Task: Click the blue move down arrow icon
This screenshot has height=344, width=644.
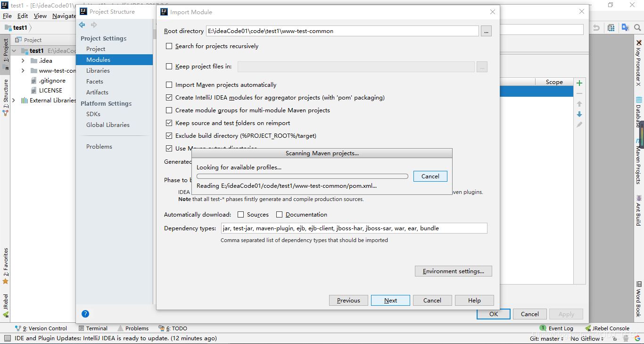Action: click(579, 114)
